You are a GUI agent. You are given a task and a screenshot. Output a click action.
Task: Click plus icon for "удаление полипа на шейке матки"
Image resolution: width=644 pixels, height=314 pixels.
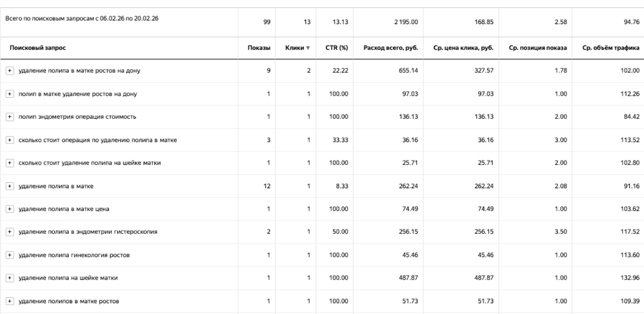click(x=9, y=279)
